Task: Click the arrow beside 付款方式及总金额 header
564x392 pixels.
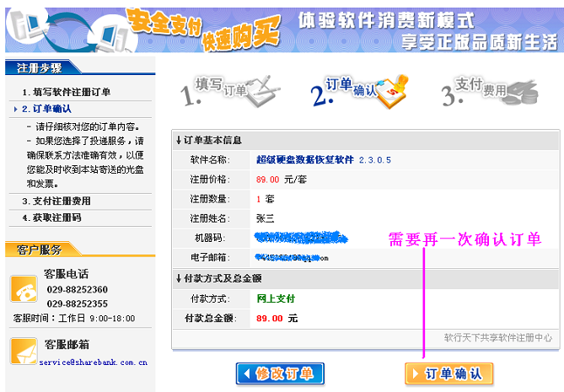Action: tap(179, 278)
